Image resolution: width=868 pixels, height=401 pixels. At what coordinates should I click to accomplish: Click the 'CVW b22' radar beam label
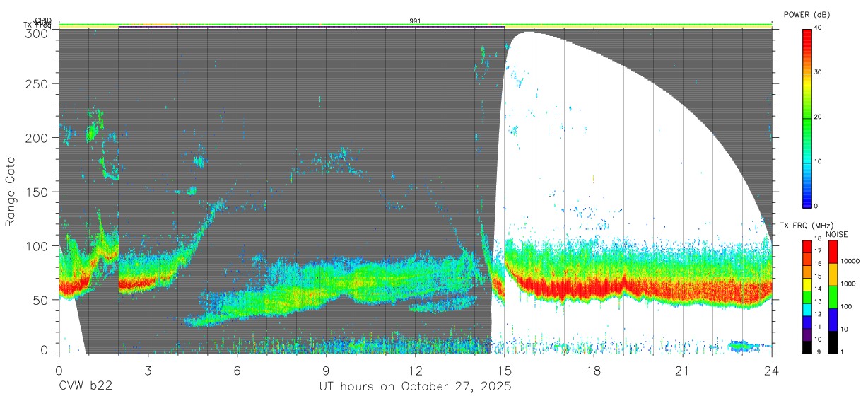(x=86, y=386)
